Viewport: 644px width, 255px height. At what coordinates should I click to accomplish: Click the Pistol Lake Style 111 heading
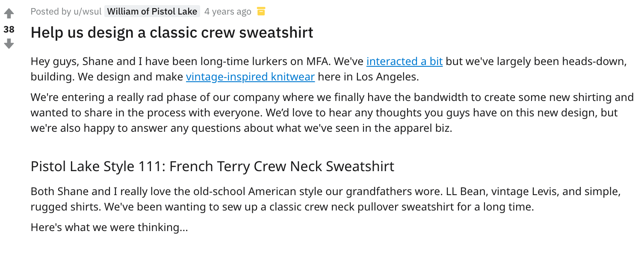[213, 166]
